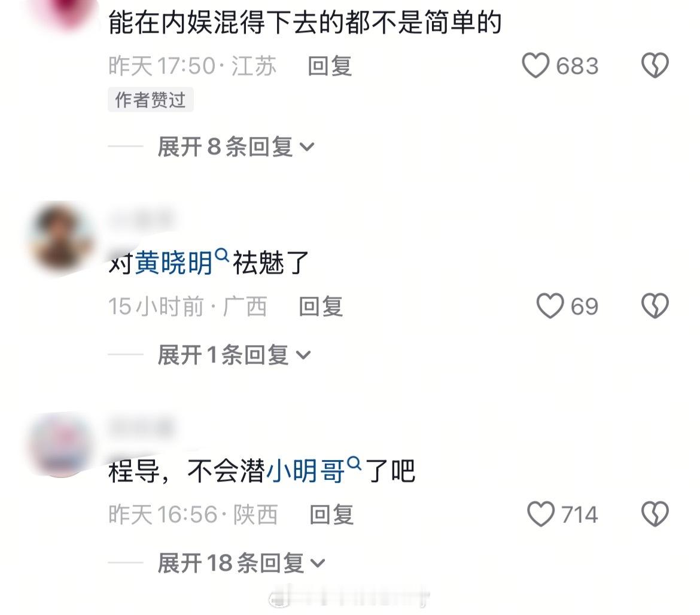Like the 程导 comment with 714 likes
700x615 pixels.
click(541, 514)
